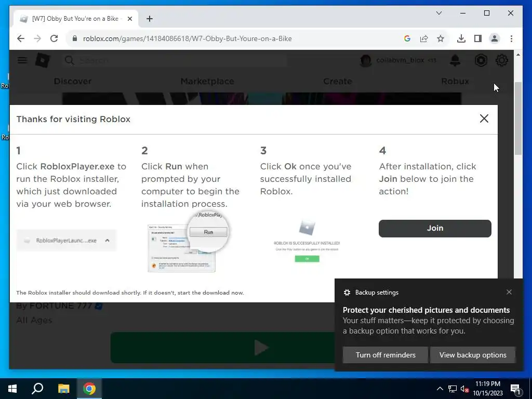532x399 pixels.
Task: Dismiss the Backup settings notification
Action: (509, 292)
